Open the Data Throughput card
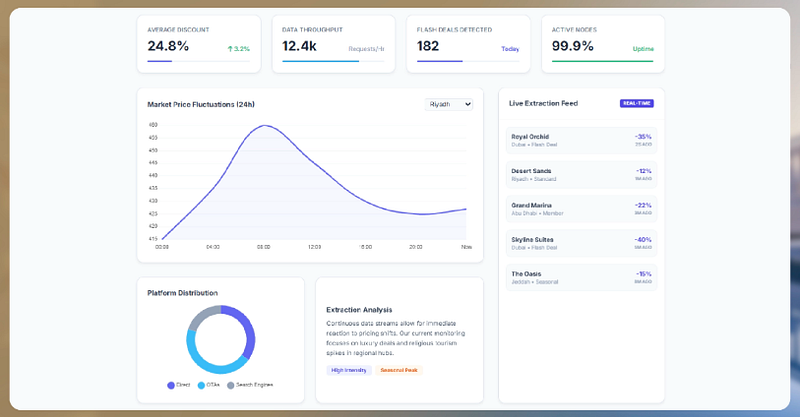800x417 pixels. coord(334,44)
